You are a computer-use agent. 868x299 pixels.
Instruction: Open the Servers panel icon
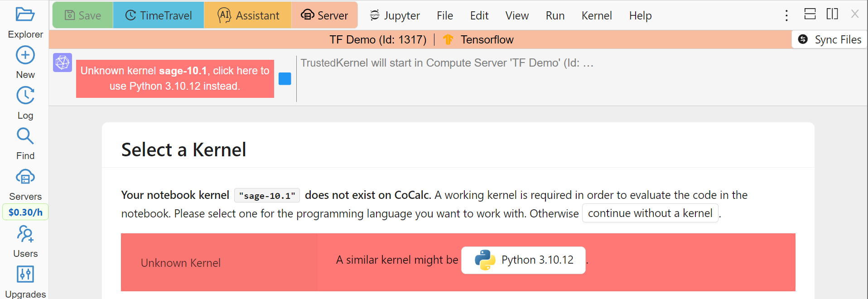pos(25,177)
